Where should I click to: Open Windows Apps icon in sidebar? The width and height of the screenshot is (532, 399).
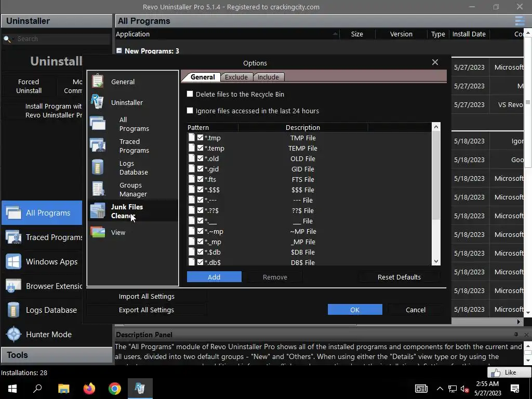click(x=14, y=262)
